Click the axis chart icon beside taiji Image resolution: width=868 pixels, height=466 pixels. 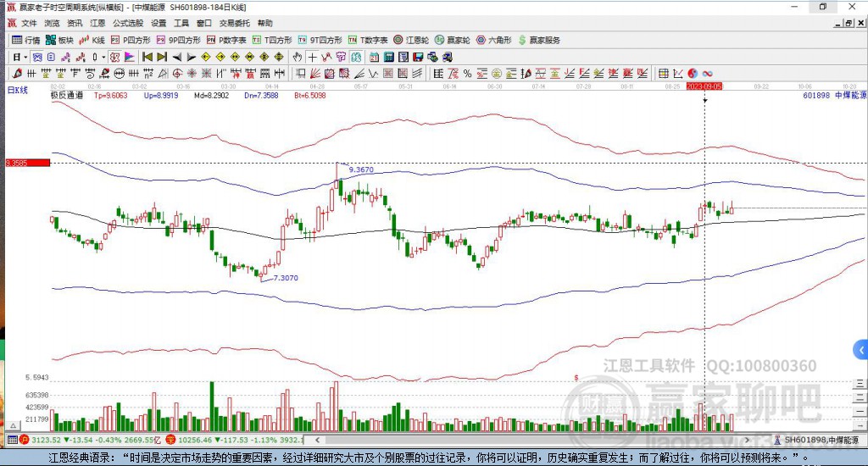pos(677,73)
